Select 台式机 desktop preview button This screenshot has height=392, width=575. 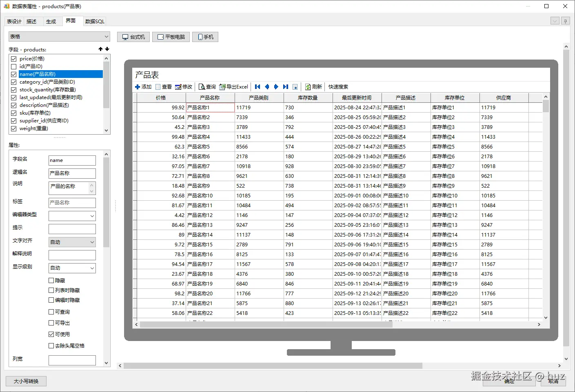(134, 37)
